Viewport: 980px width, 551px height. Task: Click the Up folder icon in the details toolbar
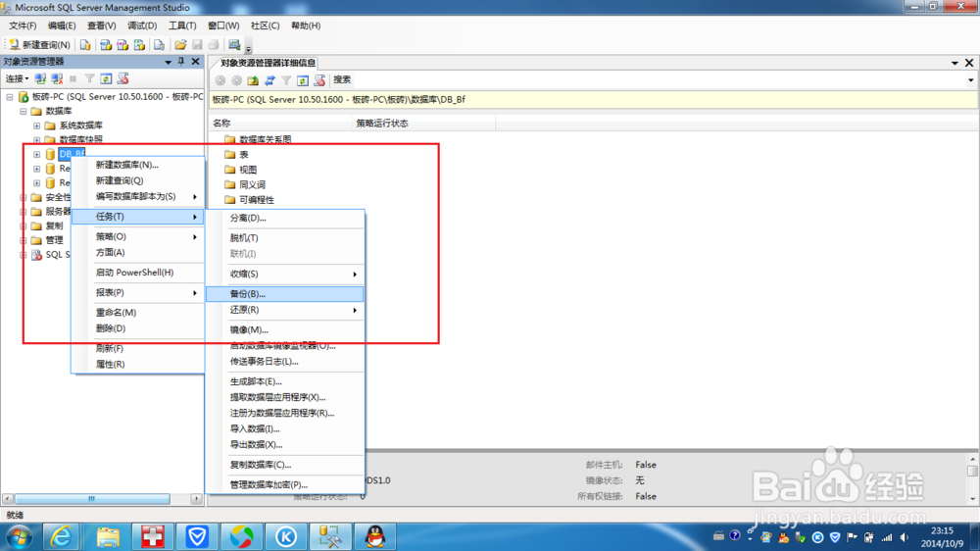[x=253, y=80]
